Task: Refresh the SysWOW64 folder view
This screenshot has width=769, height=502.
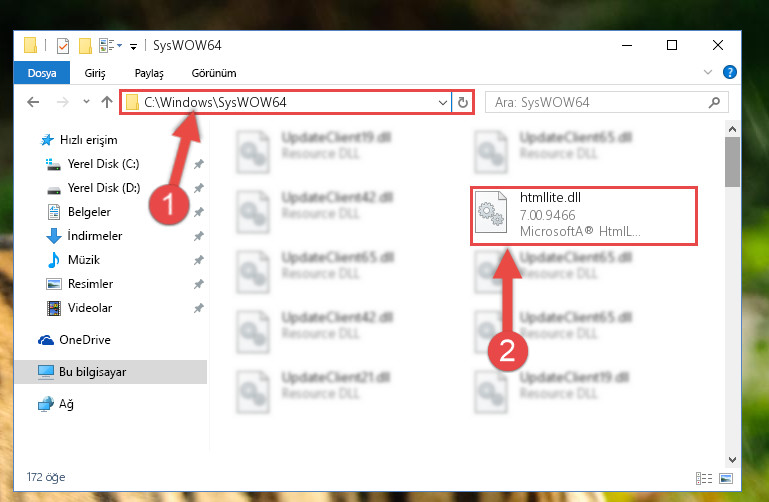Action: [462, 102]
